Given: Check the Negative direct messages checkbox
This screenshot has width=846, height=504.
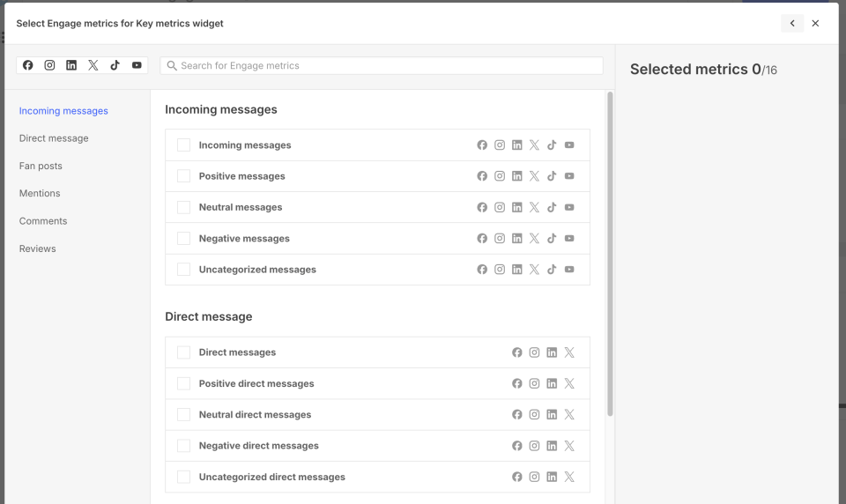Looking at the screenshot, I should [x=183, y=446].
